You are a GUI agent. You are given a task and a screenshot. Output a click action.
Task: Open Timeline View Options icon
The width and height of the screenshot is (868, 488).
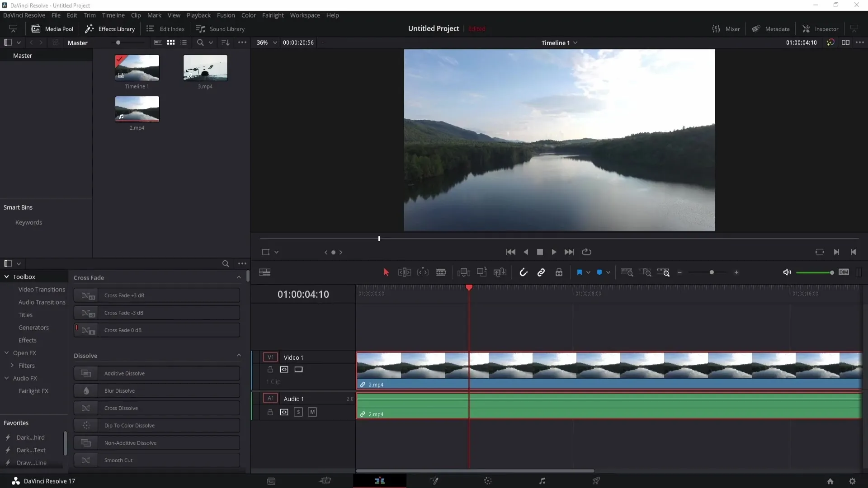pyautogui.click(x=265, y=272)
